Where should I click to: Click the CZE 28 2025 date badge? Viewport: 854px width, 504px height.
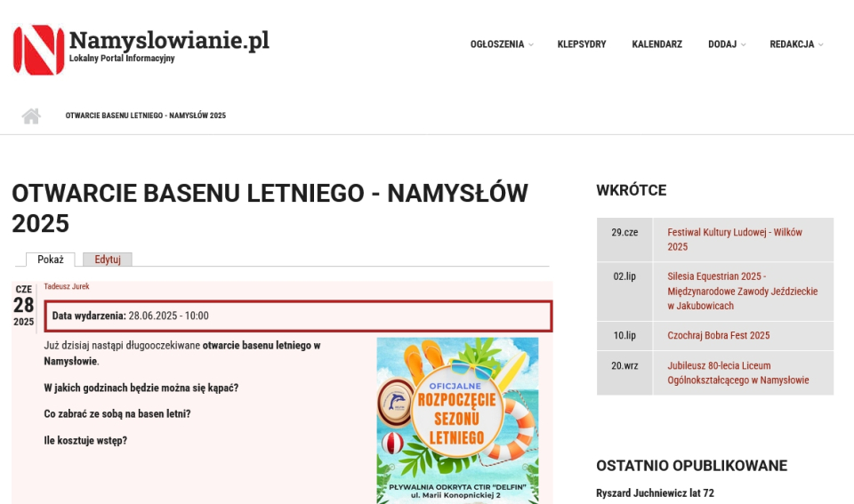point(23,305)
